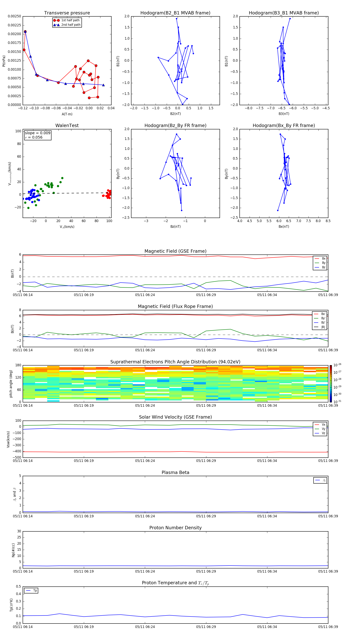Click 'Suprathermal Electrons Pitch Angle Distribution' title
351x644 pixels.
point(175,362)
